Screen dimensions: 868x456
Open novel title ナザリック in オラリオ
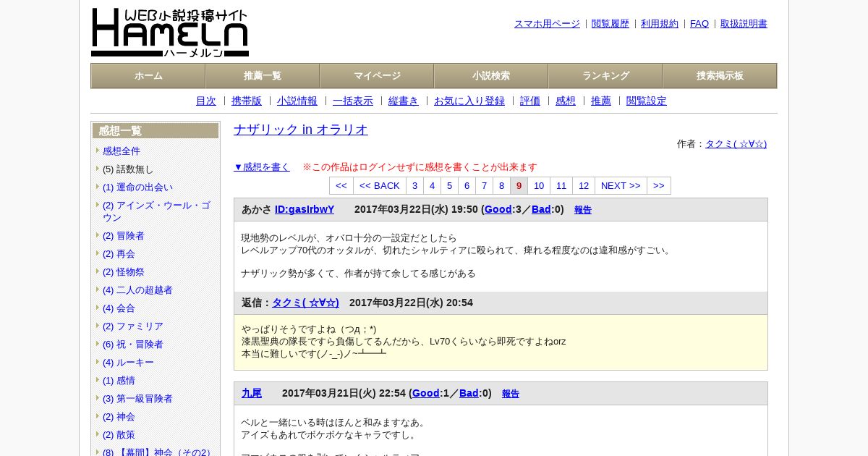tap(301, 130)
